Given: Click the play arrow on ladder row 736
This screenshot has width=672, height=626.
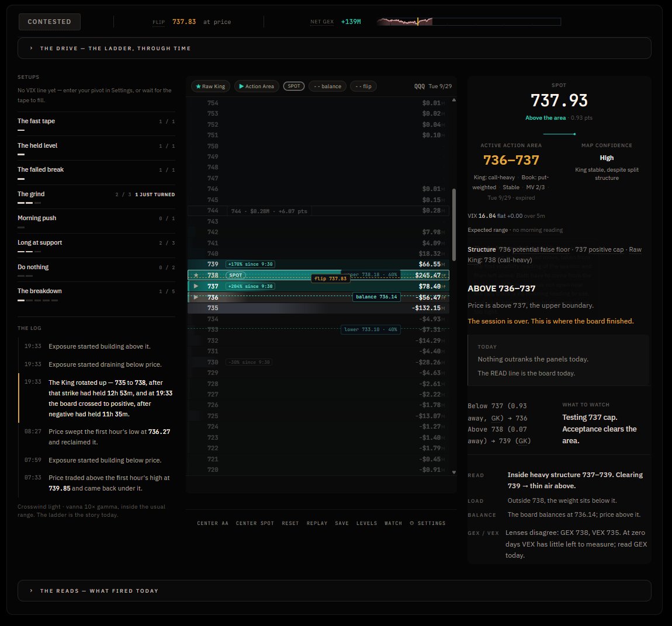Looking at the screenshot, I should click(196, 297).
